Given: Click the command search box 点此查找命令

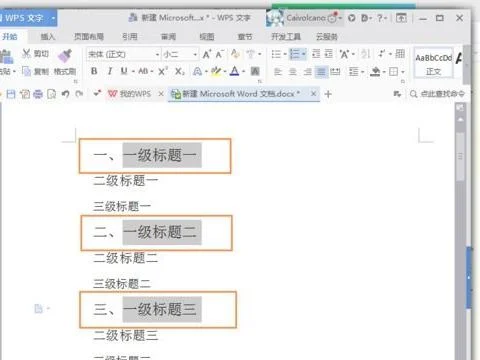Looking at the screenshot, I should coord(437,94).
